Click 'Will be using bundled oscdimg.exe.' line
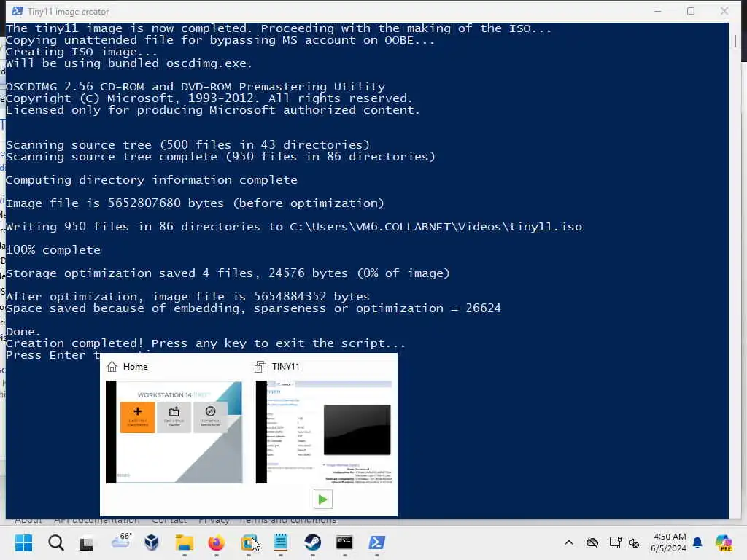 click(129, 63)
